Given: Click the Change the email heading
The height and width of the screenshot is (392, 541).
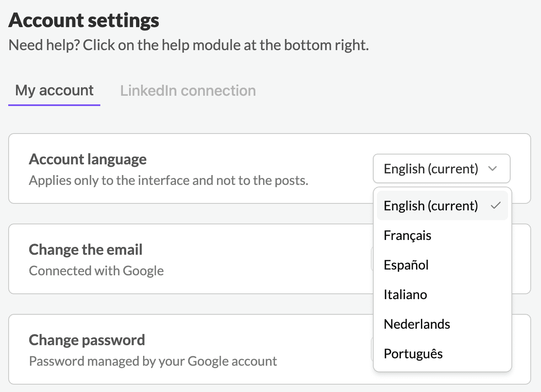Looking at the screenshot, I should pos(86,249).
